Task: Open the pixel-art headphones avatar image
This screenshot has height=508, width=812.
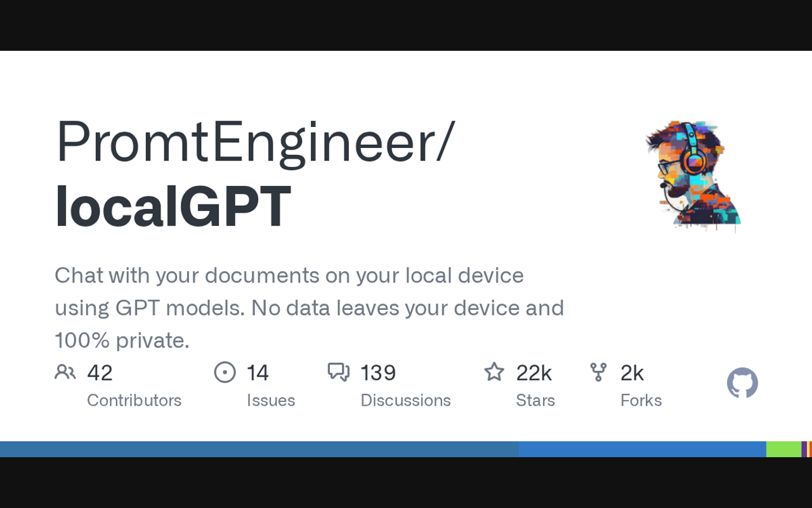Action: tap(693, 174)
